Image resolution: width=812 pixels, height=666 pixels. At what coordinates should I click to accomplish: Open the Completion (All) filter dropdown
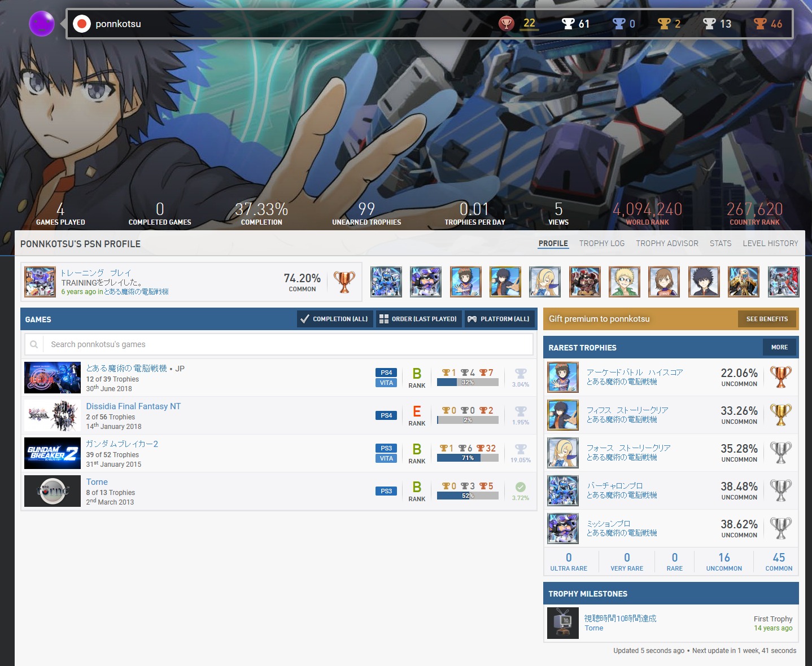tap(335, 319)
